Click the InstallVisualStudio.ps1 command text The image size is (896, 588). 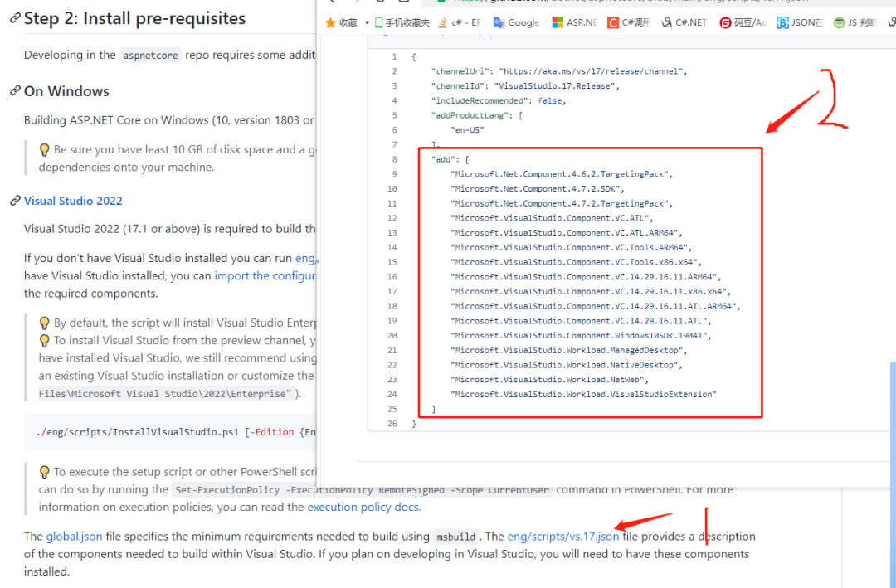click(175, 432)
